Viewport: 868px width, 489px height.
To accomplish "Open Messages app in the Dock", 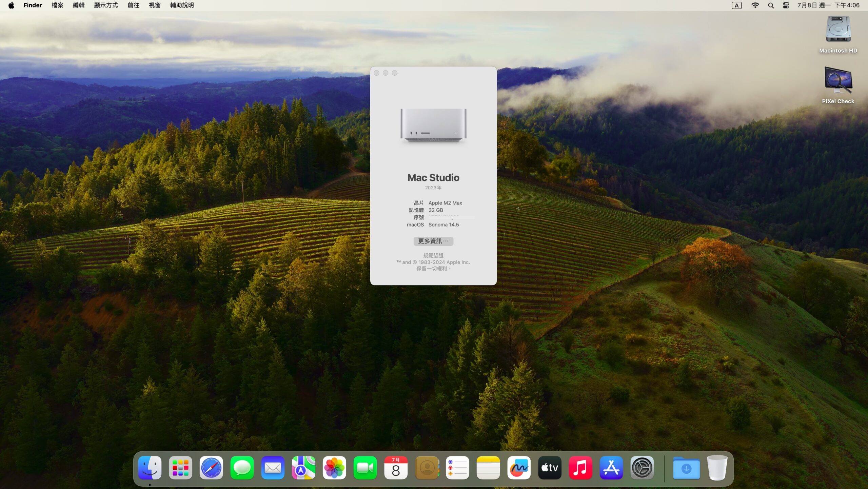I will click(242, 468).
